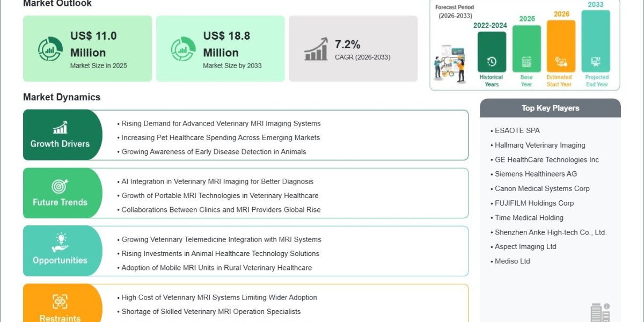This screenshot has width=644, height=322.
Task: Click 'Forecast Period (2026-2033)' label
Action: [455, 11]
